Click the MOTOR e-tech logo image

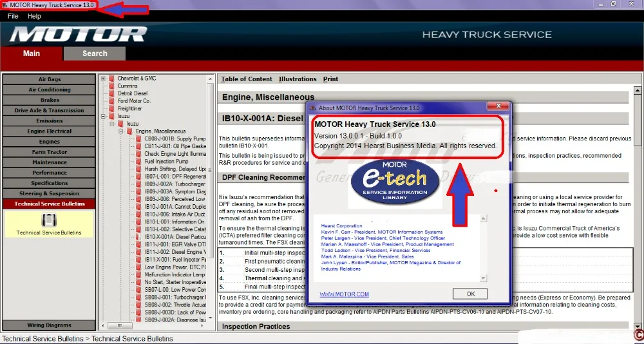click(395, 182)
